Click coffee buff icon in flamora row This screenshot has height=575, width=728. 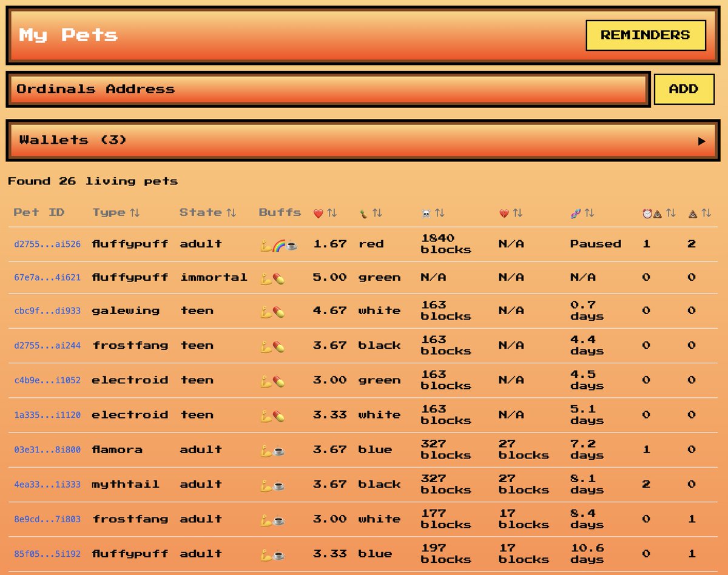pyautogui.click(x=278, y=451)
